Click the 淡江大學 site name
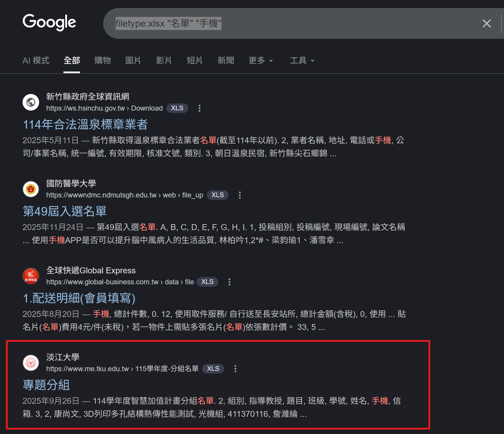 [x=63, y=357]
